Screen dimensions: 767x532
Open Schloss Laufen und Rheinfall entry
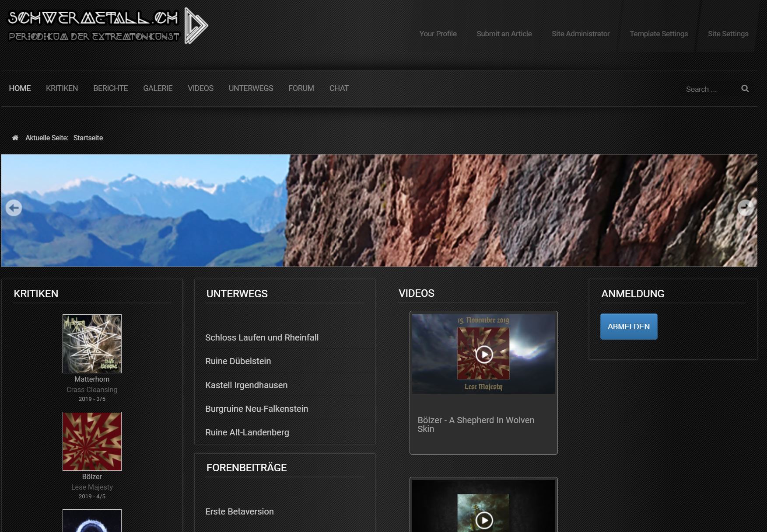262,337
